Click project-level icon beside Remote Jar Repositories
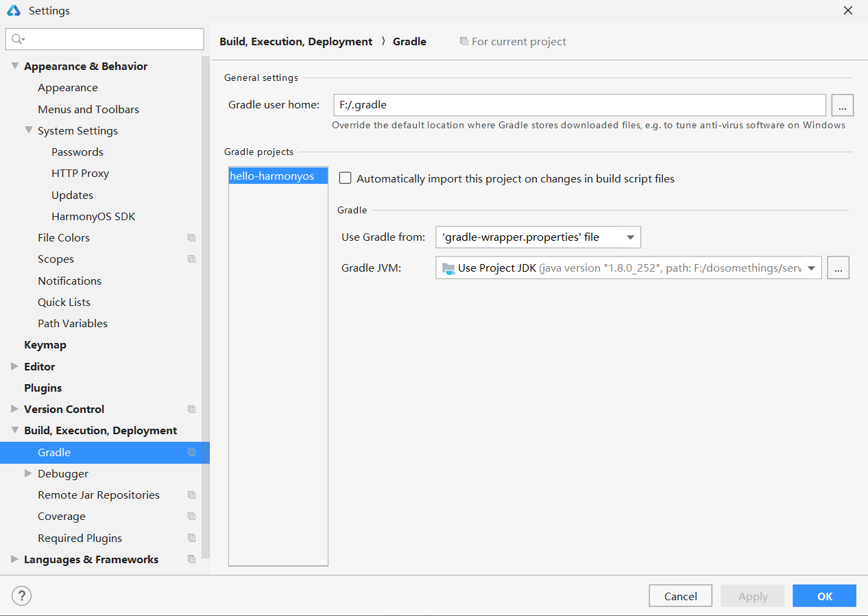 click(x=191, y=495)
